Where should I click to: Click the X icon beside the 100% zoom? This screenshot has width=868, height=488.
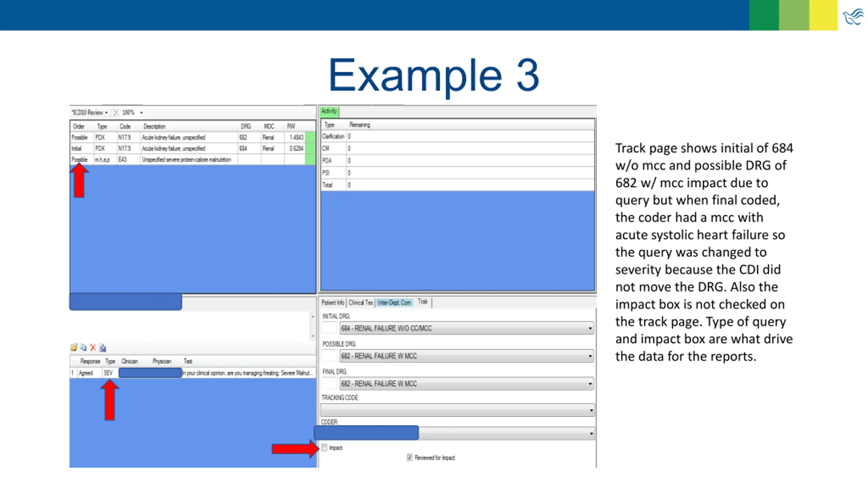click(116, 113)
